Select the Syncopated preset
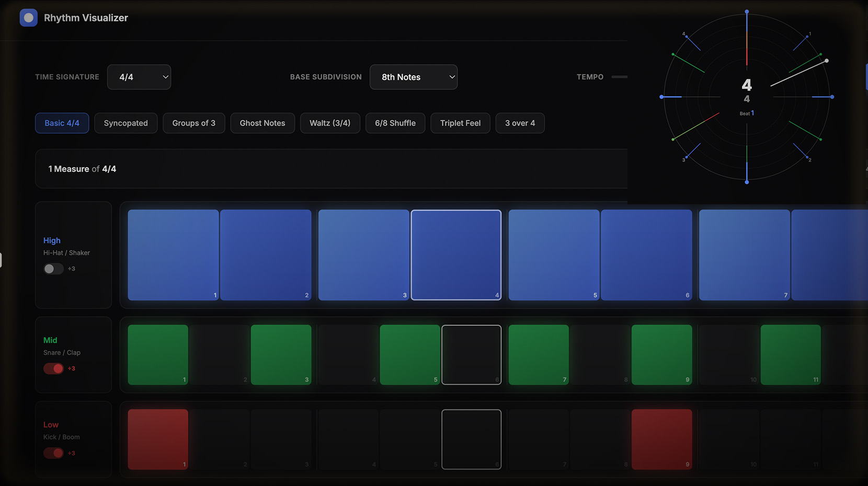This screenshot has width=868, height=486. [x=125, y=123]
